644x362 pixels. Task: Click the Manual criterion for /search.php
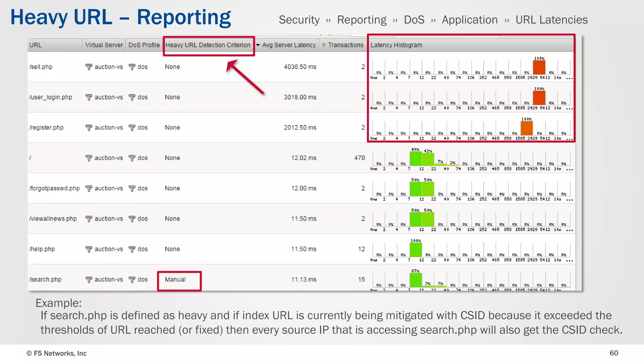[175, 279]
